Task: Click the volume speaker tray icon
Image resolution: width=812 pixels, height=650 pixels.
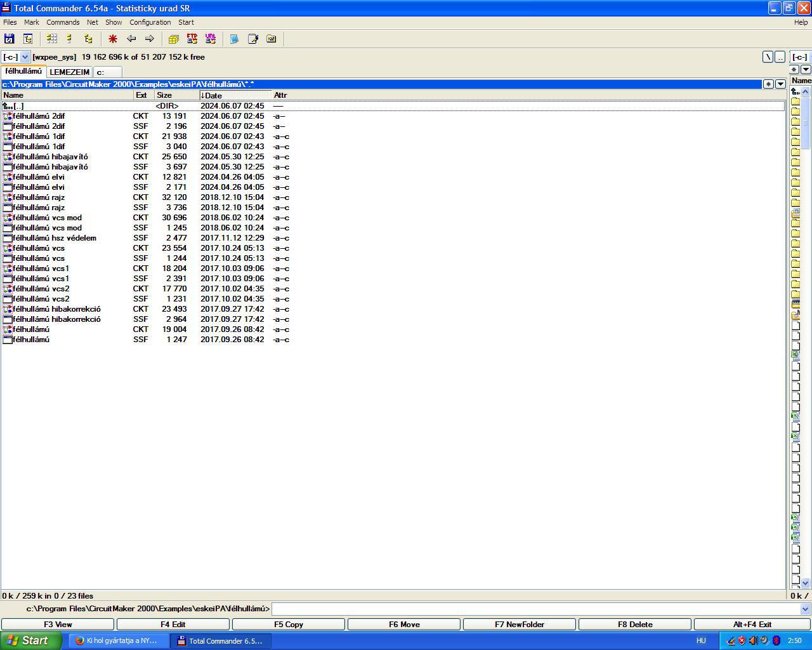Action: (753, 641)
